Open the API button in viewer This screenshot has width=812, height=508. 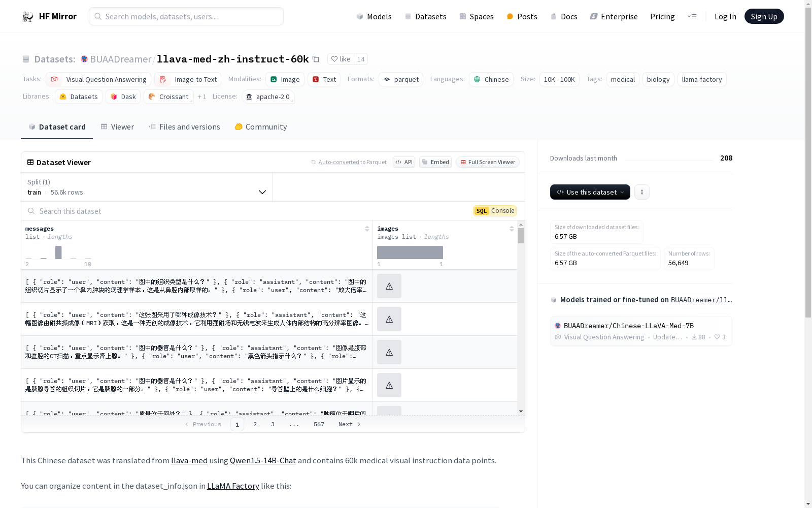pos(404,162)
